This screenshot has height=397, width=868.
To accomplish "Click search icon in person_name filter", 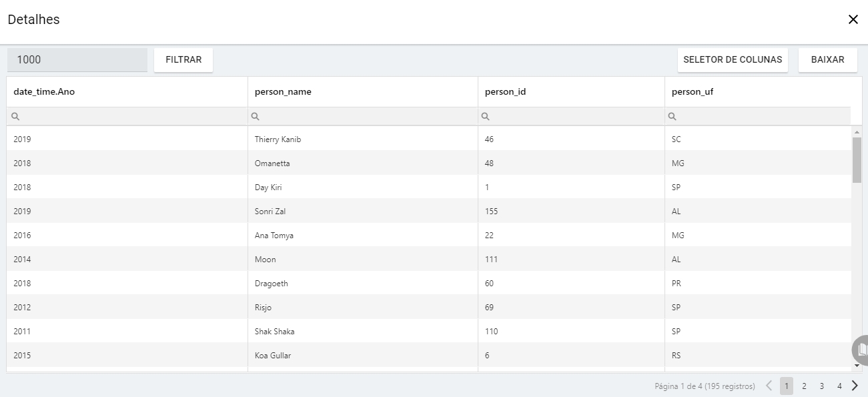I will click(256, 117).
